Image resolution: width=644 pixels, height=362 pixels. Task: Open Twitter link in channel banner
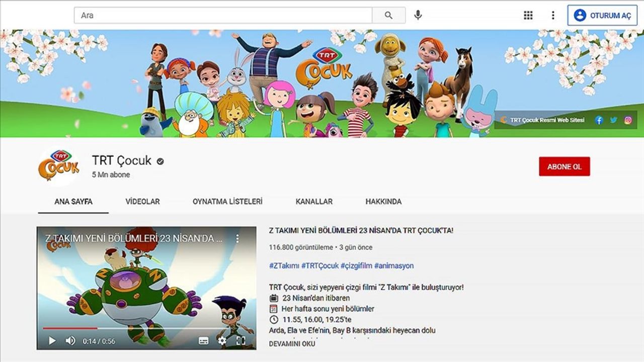[x=613, y=120]
